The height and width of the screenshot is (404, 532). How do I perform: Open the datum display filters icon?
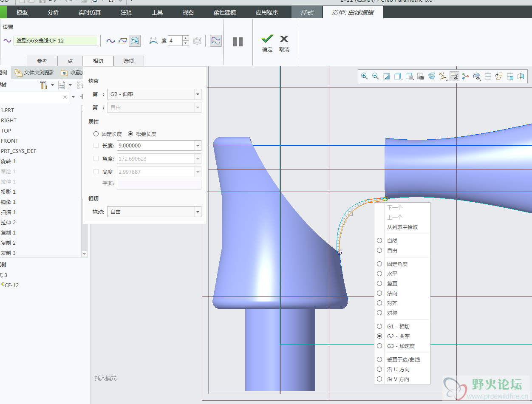[x=443, y=76]
